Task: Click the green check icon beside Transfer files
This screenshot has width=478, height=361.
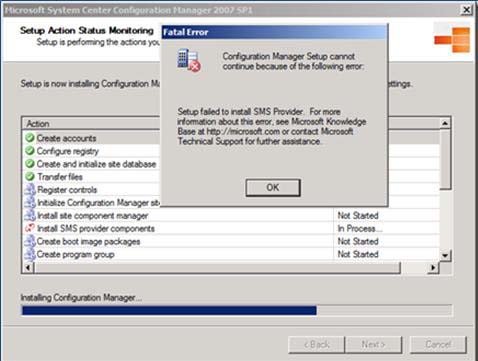Action: (x=30, y=177)
